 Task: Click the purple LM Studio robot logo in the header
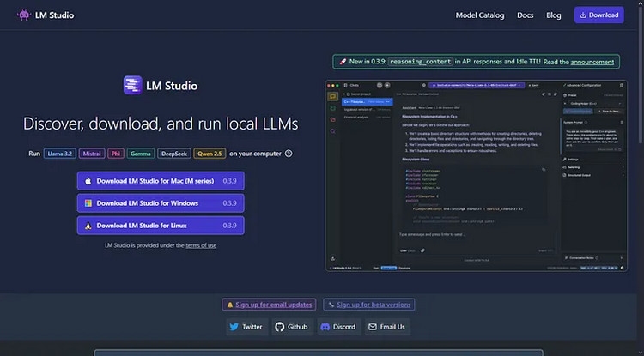click(x=24, y=15)
